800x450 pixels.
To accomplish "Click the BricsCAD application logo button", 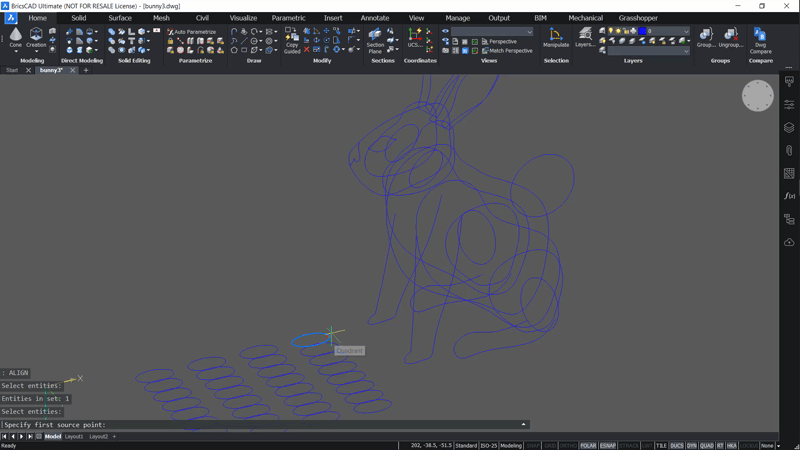I will [11, 18].
